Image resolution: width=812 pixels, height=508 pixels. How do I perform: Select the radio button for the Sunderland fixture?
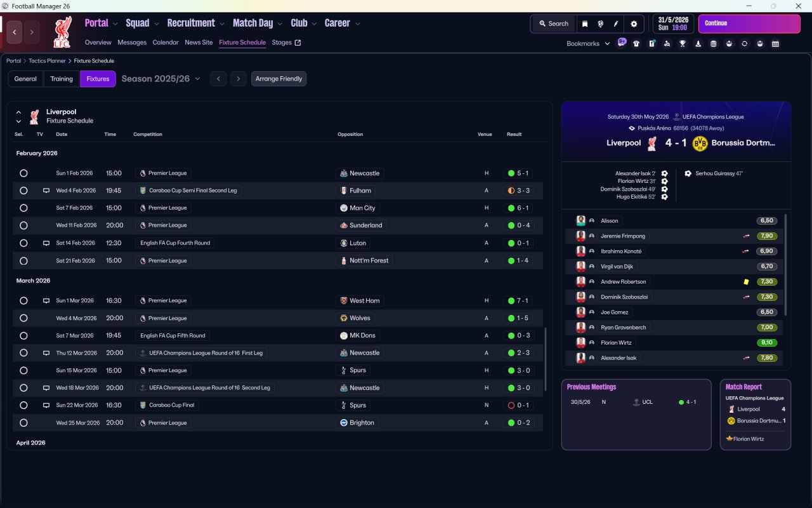pos(23,225)
